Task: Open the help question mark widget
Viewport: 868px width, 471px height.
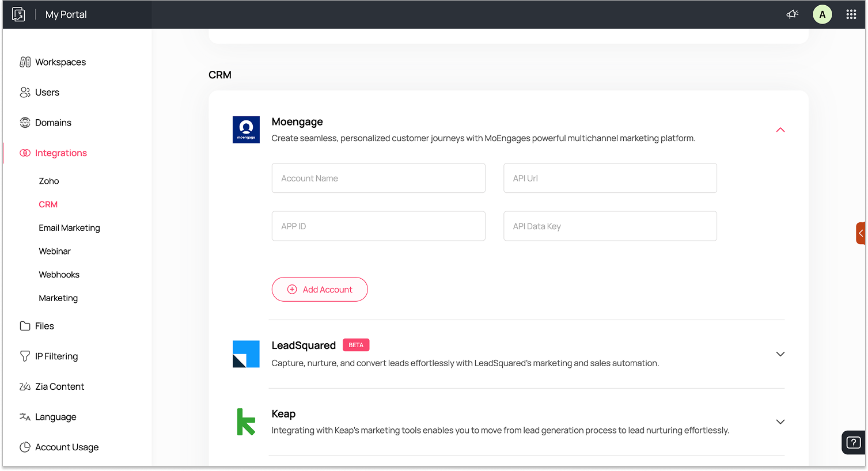Action: point(853,443)
